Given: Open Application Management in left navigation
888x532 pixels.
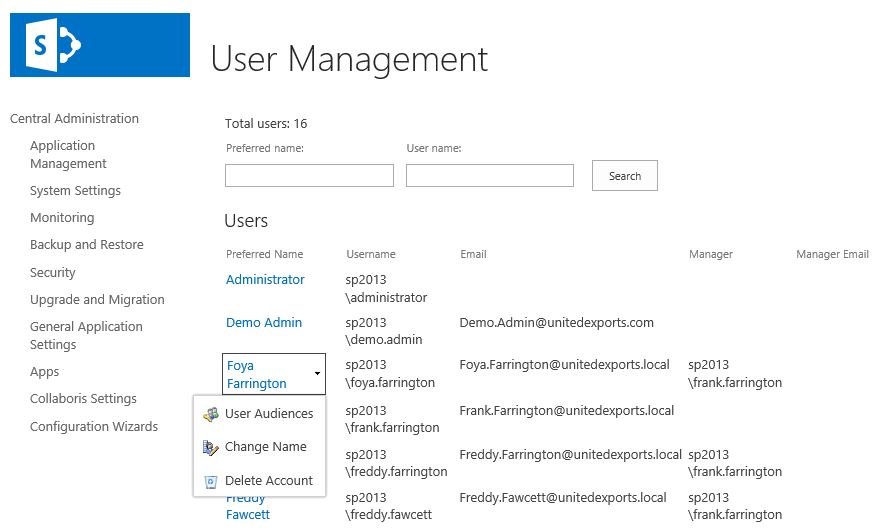Looking at the screenshot, I should 68,155.
